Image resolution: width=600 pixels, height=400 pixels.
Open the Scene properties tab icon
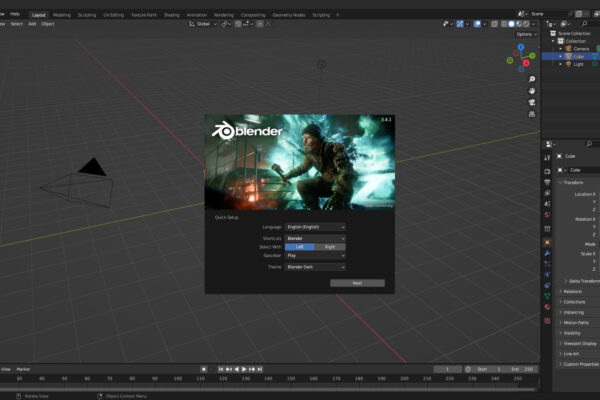(x=547, y=204)
